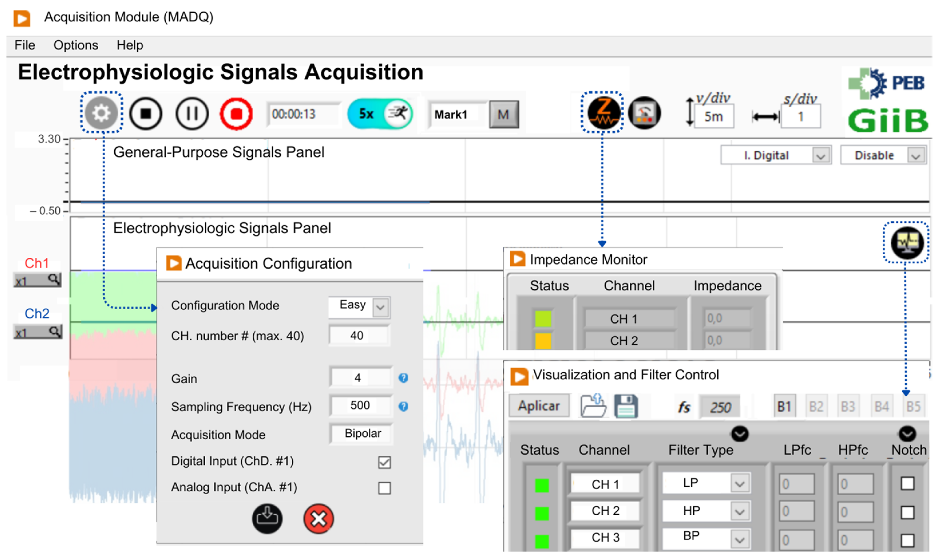Save filter settings with the floppy icon

[x=626, y=407]
